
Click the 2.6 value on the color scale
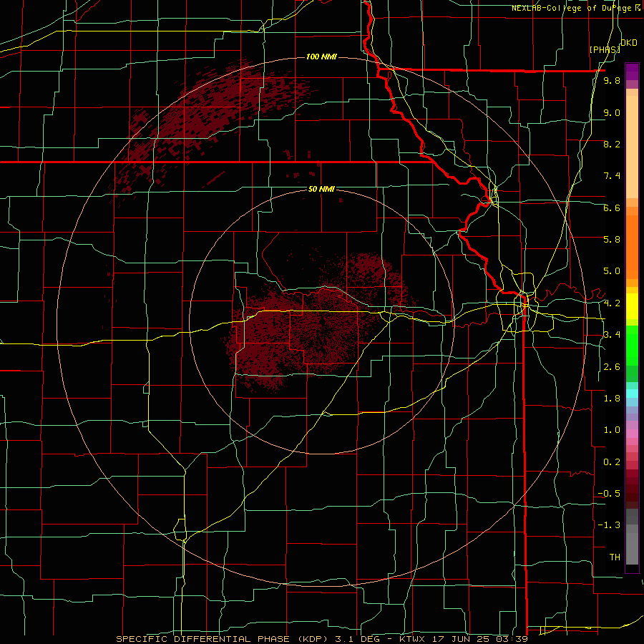612,367
